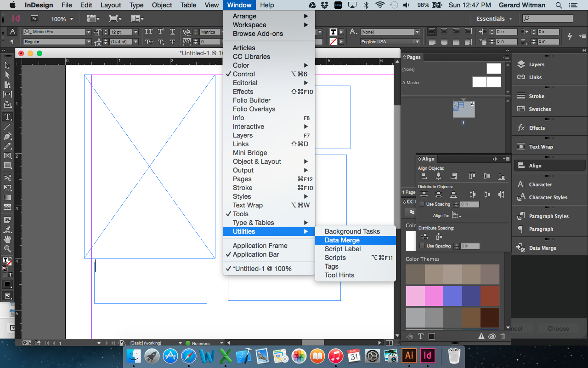This screenshot has width=588, height=368.
Task: Switch to Character Formatting Controls A
Action: pyautogui.click(x=12, y=32)
